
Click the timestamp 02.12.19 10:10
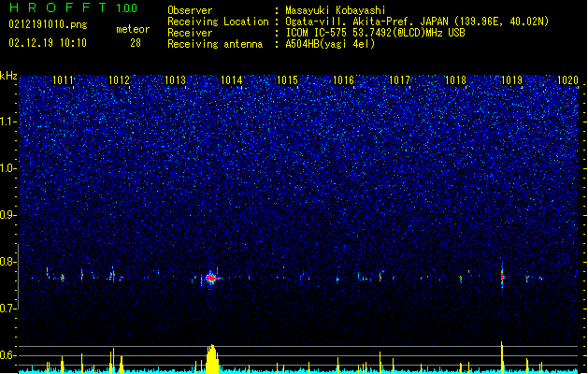[x=48, y=43]
